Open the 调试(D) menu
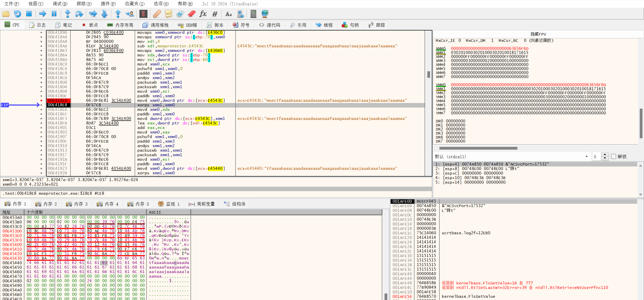Screen dimensions: 644x300 (x=60, y=4)
